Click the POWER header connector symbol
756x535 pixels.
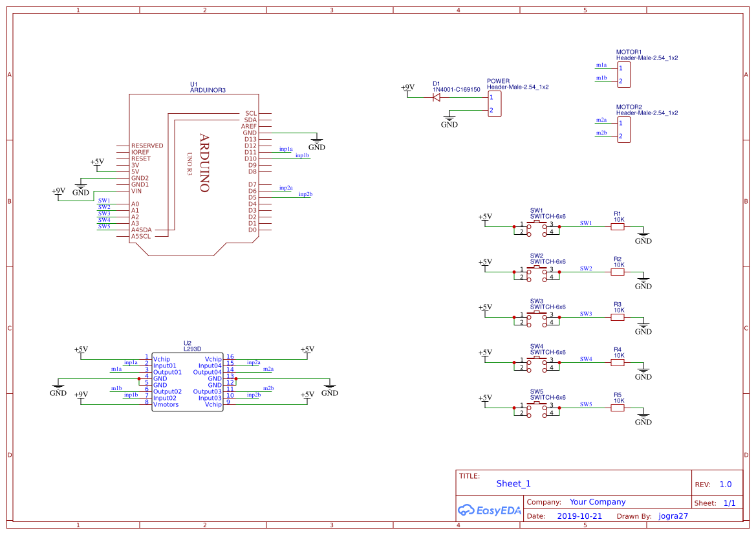[x=493, y=104]
